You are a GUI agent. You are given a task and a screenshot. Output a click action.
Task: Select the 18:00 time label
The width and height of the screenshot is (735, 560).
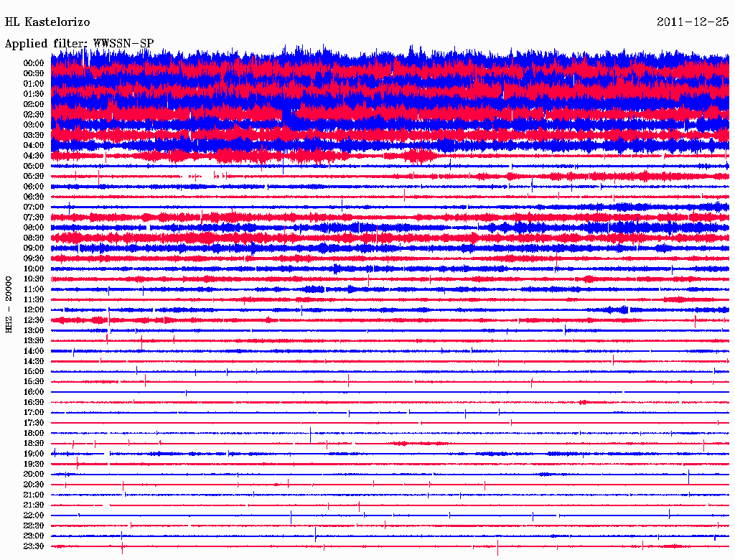[x=34, y=434]
